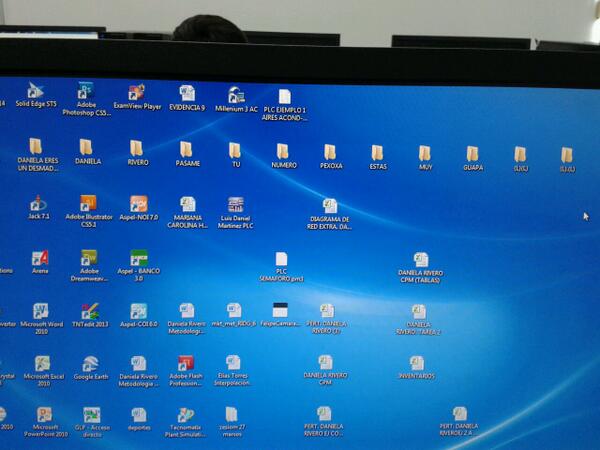This screenshot has width=600, height=450.
Task: Open the RIVERO folder
Action: pos(137,153)
